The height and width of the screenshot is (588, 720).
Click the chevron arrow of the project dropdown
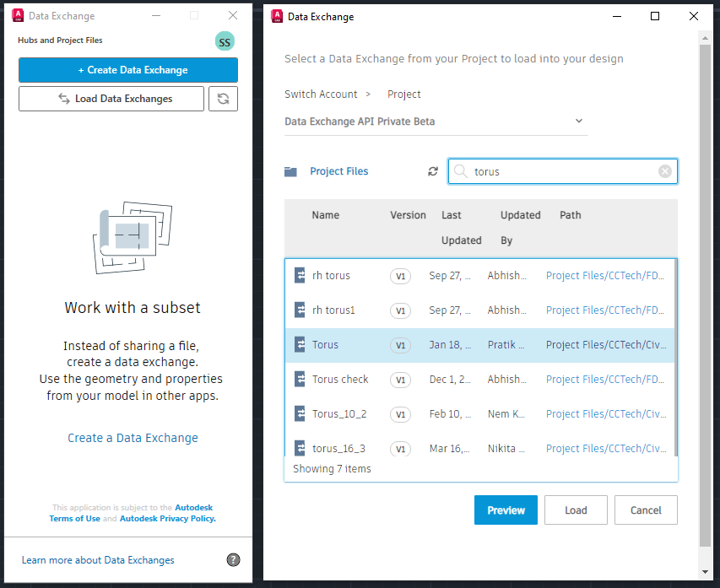pyautogui.click(x=579, y=121)
